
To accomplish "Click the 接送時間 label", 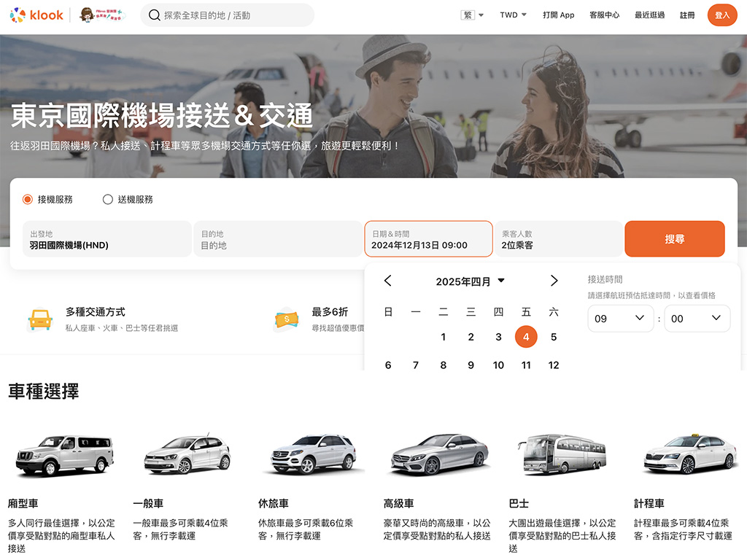I will 605,279.
